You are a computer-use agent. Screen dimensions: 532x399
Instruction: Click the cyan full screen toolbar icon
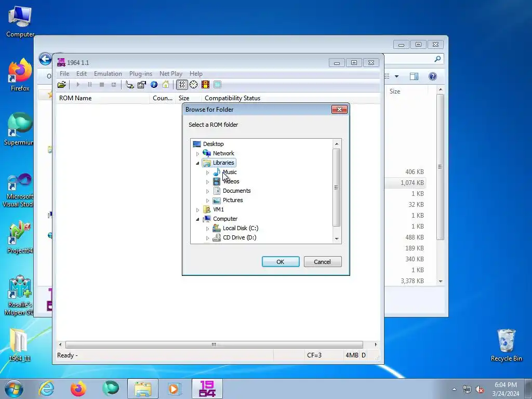point(218,85)
